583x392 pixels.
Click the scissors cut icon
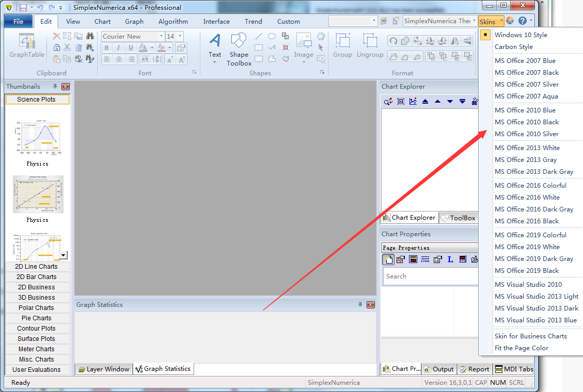pos(67,47)
